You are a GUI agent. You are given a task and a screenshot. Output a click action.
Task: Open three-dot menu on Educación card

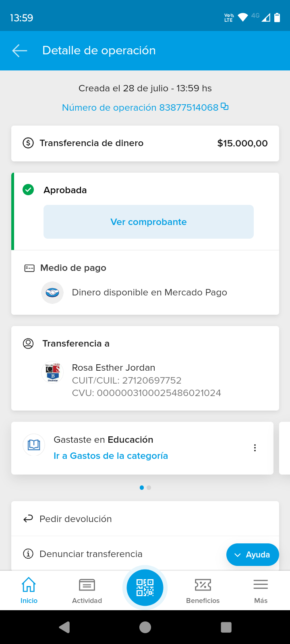(255, 448)
